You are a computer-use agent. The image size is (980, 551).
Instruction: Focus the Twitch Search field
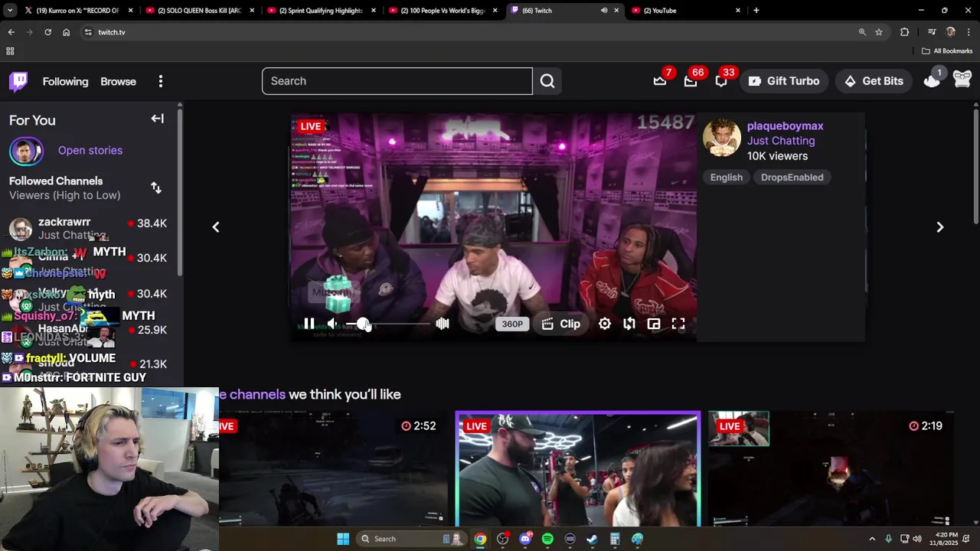click(x=397, y=81)
